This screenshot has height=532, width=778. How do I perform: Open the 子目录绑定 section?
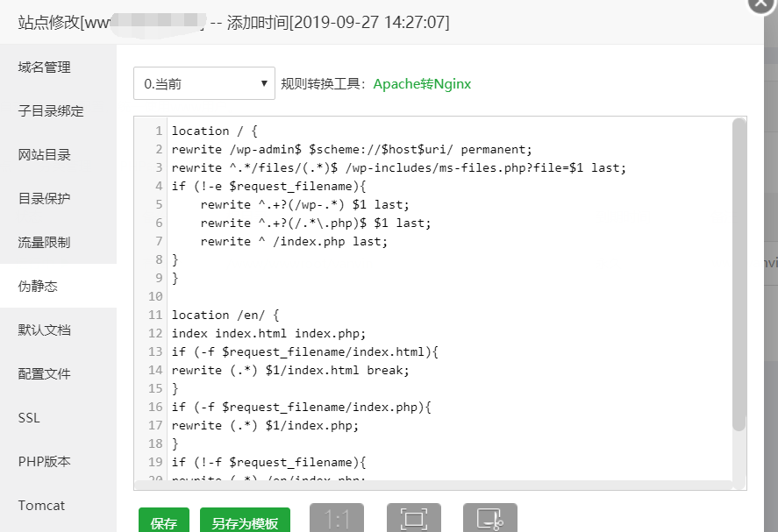coord(51,111)
